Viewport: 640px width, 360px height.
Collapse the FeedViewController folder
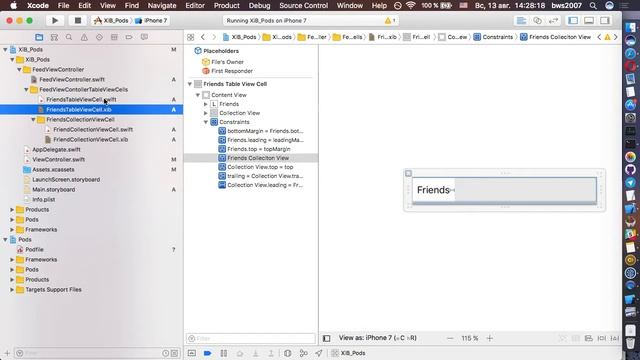19,69
